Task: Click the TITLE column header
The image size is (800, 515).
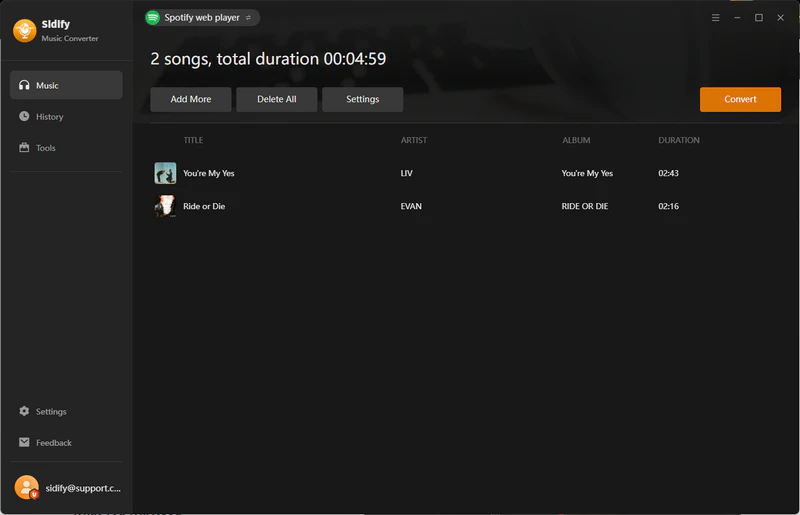Action: coord(193,140)
